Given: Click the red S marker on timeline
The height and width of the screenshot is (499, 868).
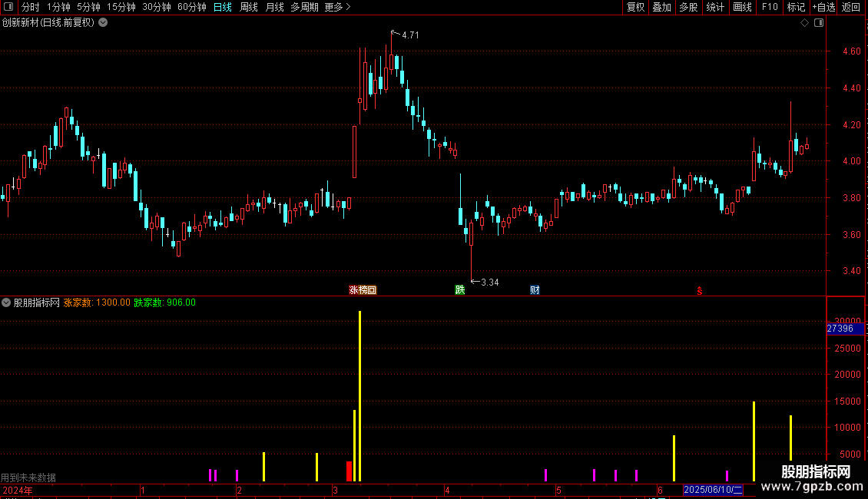Looking at the screenshot, I should (x=699, y=291).
